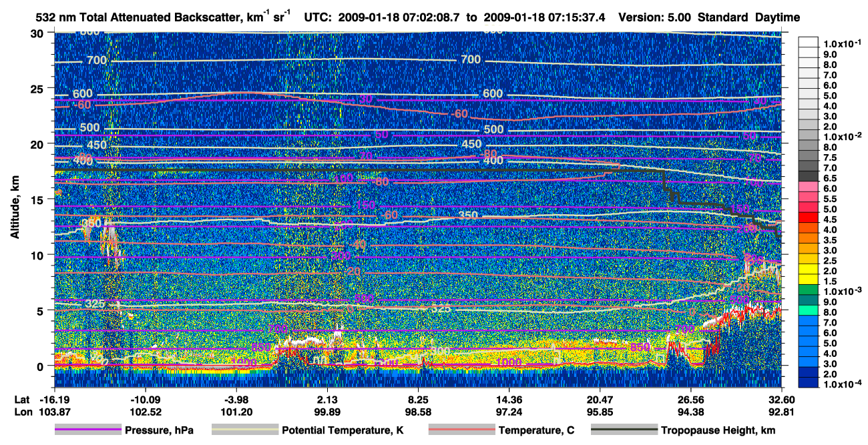Click latitude value -10.09
Image resolution: width=868 pixels, height=445 pixels.
coord(145,399)
